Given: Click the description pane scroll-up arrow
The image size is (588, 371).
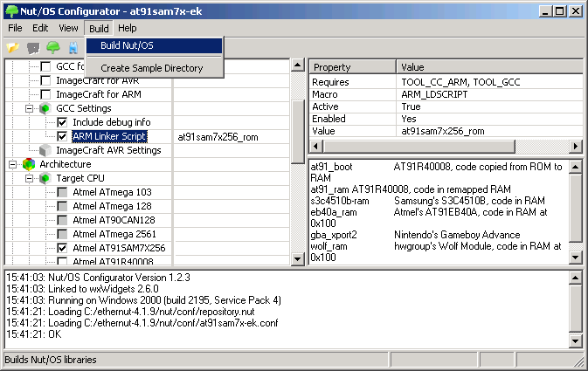Looking at the screenshot, I should tap(576, 167).
